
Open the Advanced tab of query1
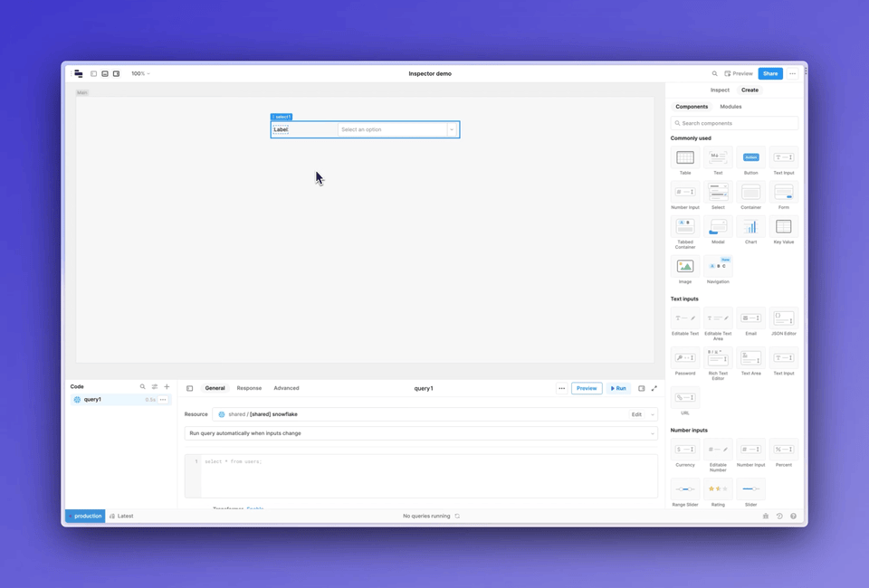[286, 387]
